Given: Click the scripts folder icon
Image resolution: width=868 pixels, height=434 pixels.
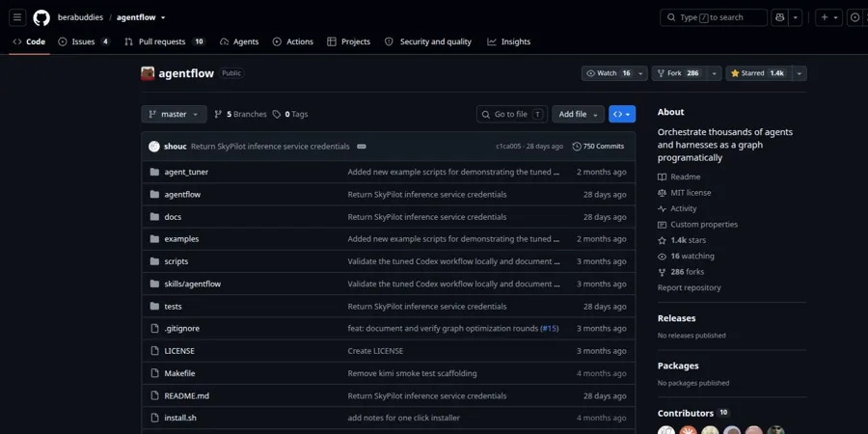Looking at the screenshot, I should [154, 261].
